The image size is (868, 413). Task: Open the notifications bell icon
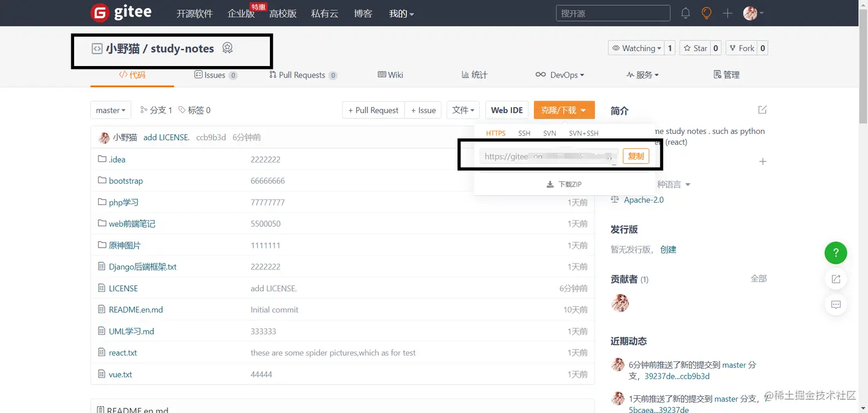685,13
